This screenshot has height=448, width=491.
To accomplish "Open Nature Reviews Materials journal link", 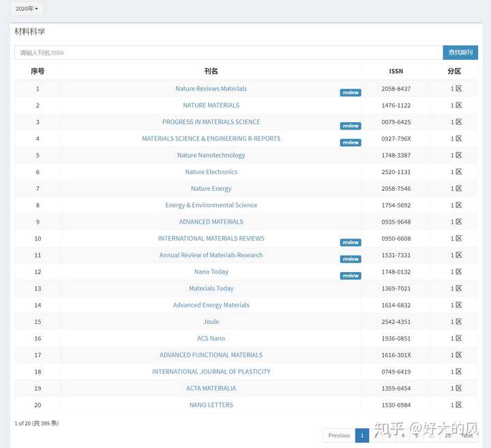I will 211,89.
